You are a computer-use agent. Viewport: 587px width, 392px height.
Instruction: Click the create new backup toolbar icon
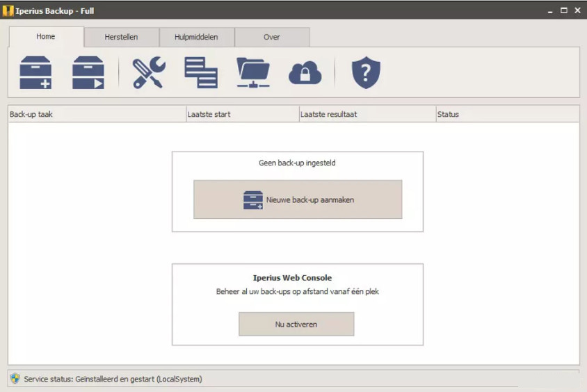35,72
